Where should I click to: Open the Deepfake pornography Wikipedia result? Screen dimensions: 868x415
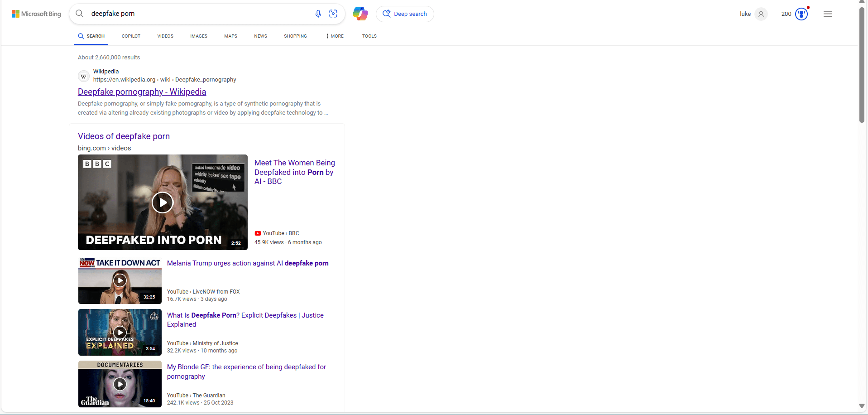click(x=142, y=92)
